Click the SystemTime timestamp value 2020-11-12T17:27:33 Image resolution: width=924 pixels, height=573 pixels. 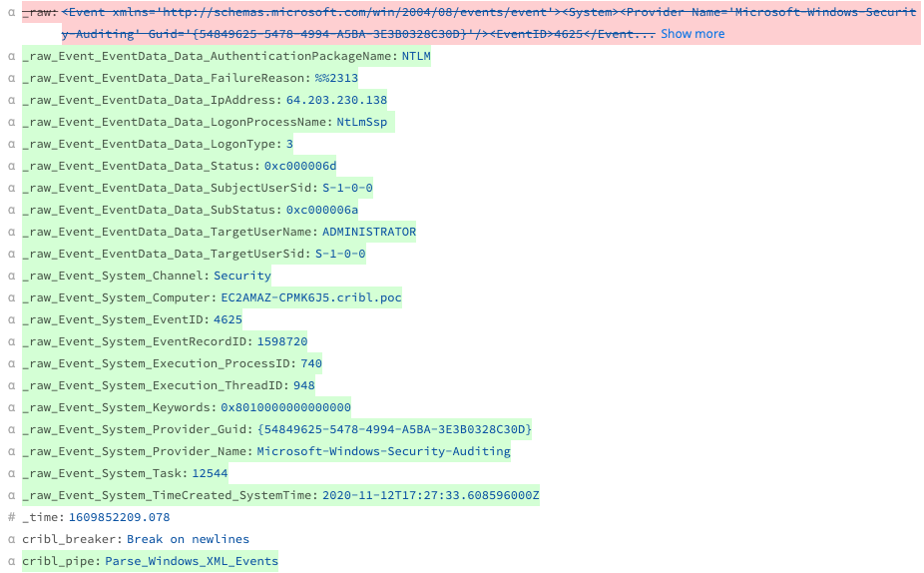click(430, 495)
